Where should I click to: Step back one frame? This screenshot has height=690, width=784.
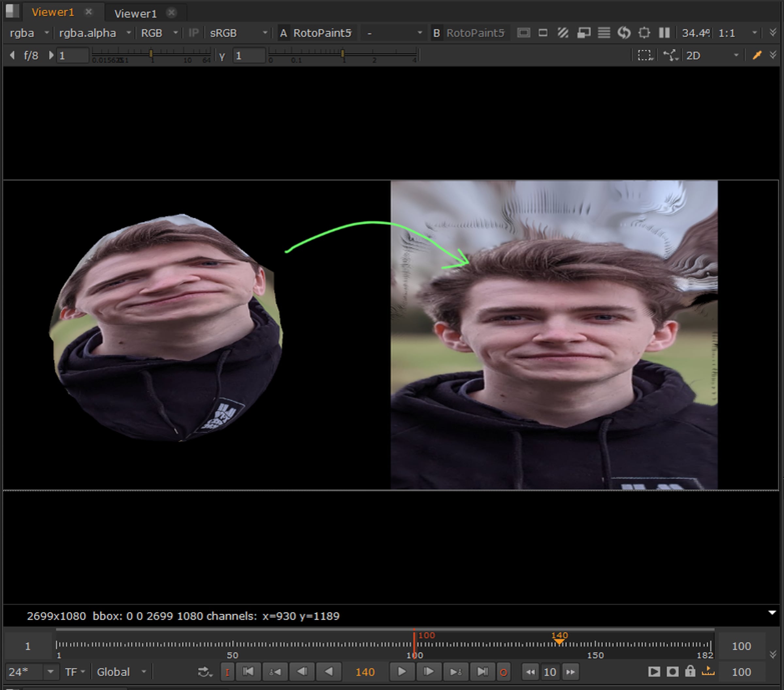302,672
